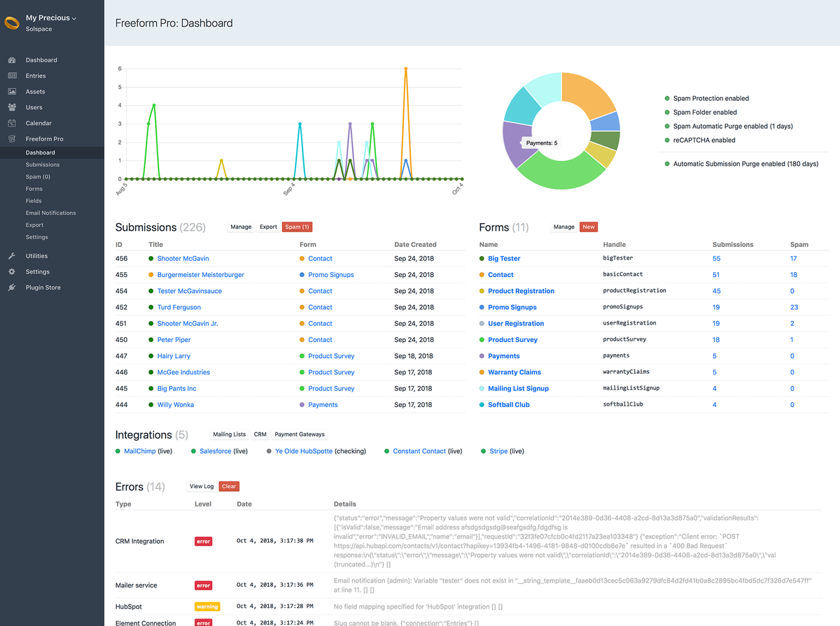Image resolution: width=840 pixels, height=626 pixels.
Task: Filter integrations by Mailing Lists
Action: (230, 434)
